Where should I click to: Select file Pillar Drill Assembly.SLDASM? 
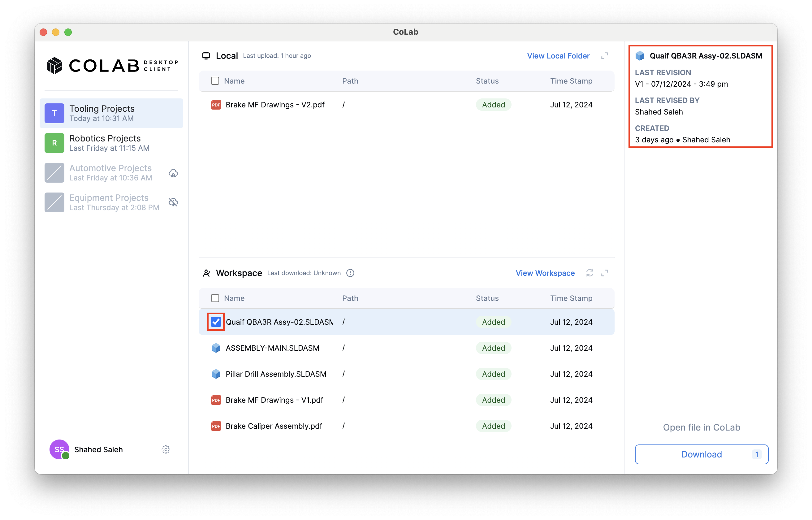pyautogui.click(x=406, y=374)
